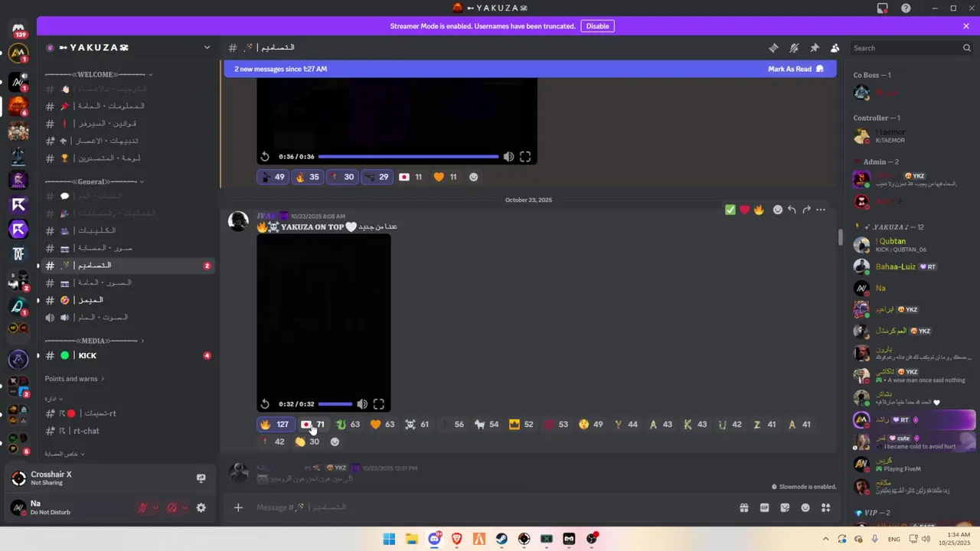
Task: Open the KICK channel
Action: [x=127, y=356]
